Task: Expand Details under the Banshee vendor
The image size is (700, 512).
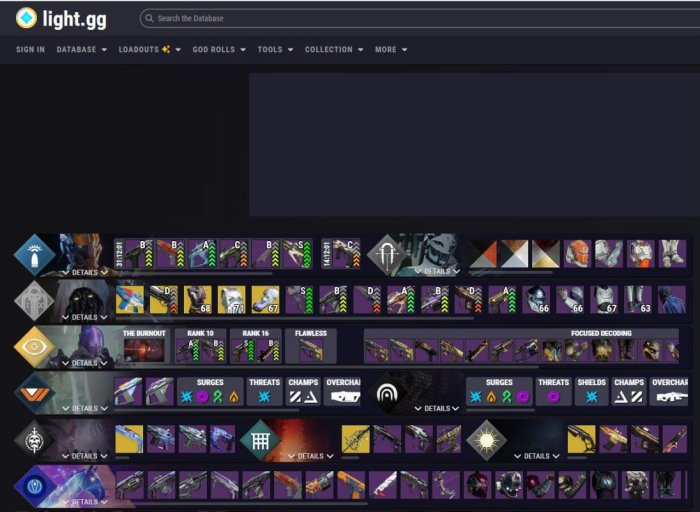Action: [x=84, y=272]
